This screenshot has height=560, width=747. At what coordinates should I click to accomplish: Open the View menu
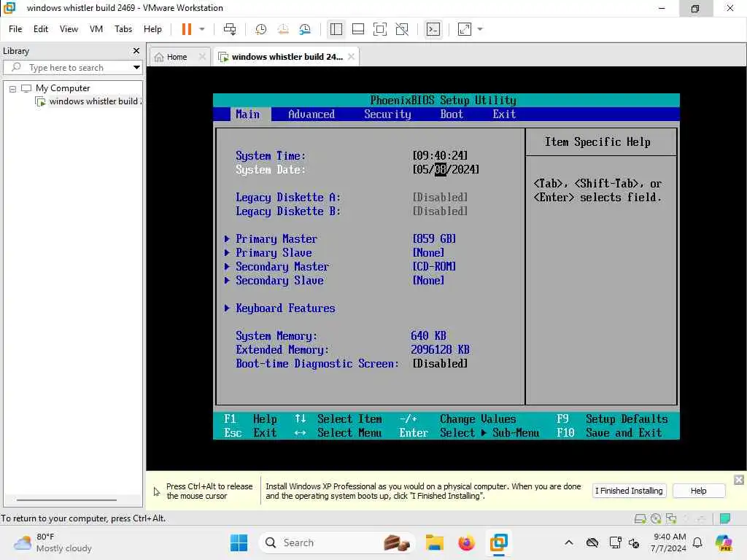[69, 29]
